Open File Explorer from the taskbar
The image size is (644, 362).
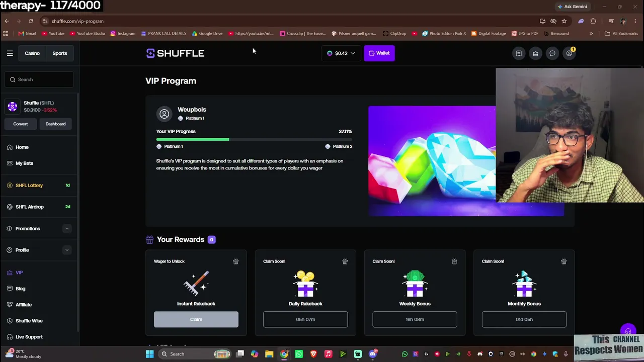(x=269, y=354)
